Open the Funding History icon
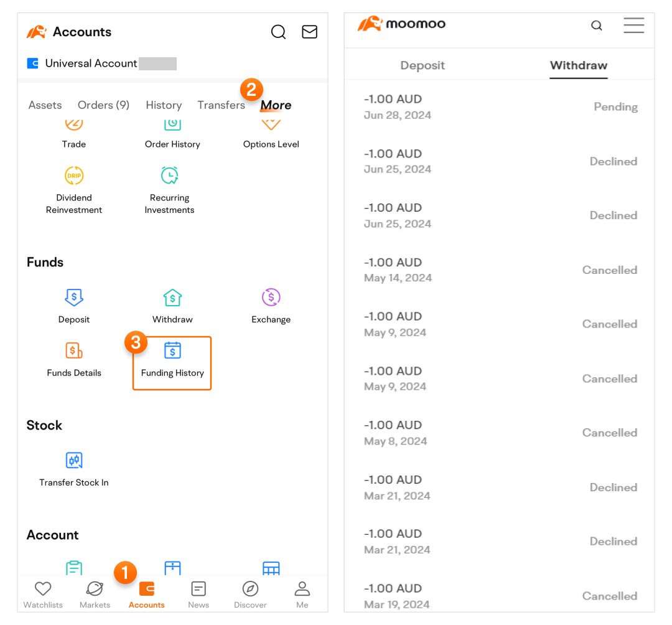 point(172,351)
